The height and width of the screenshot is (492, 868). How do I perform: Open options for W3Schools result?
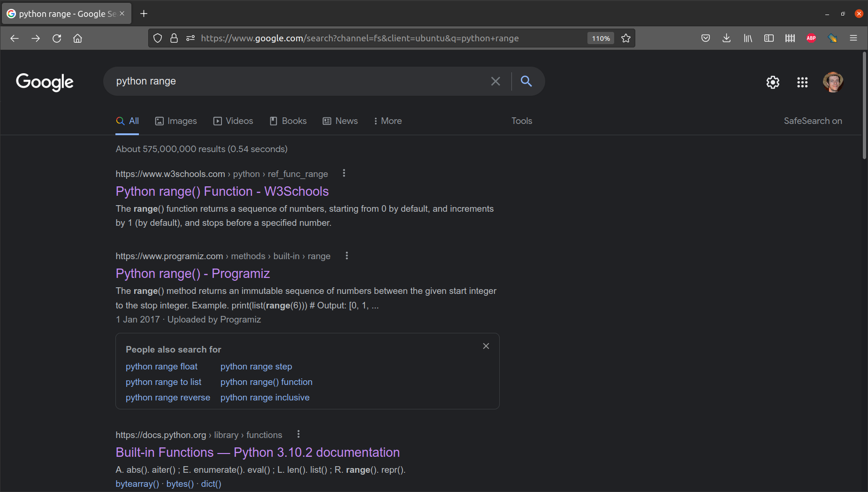click(x=344, y=173)
